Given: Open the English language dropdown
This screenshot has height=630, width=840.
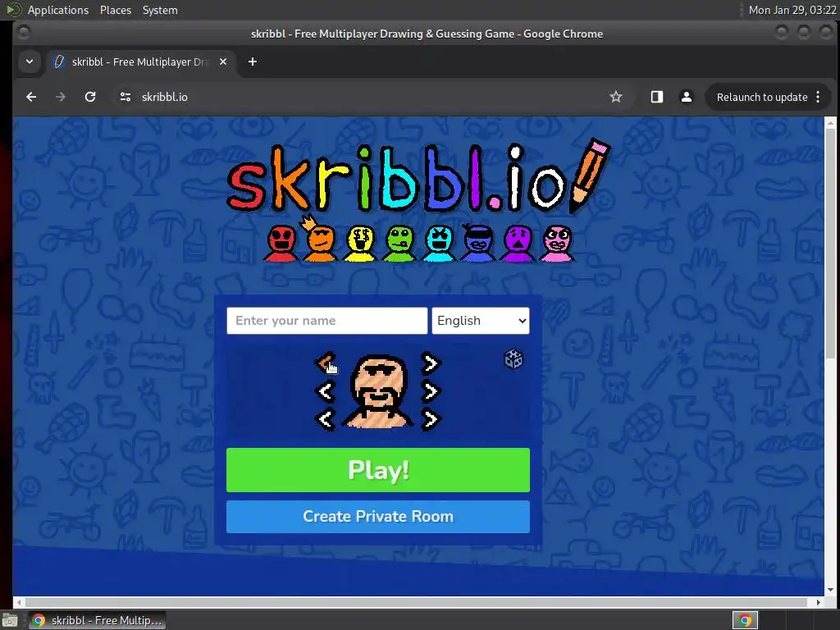Looking at the screenshot, I should [x=481, y=321].
